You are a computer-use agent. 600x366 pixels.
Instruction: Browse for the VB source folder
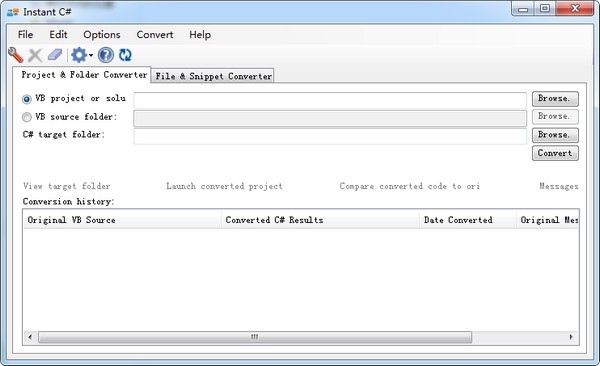coord(555,116)
